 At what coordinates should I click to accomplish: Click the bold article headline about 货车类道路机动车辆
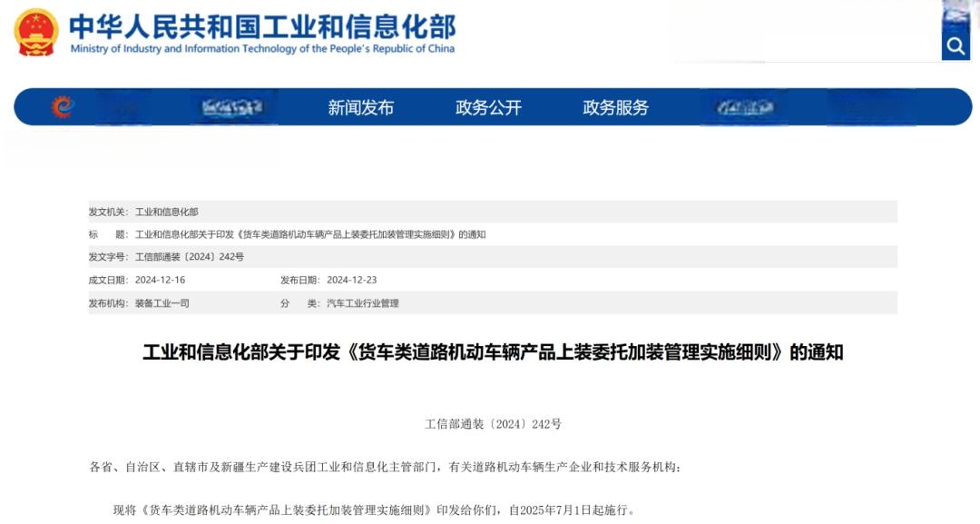click(493, 352)
